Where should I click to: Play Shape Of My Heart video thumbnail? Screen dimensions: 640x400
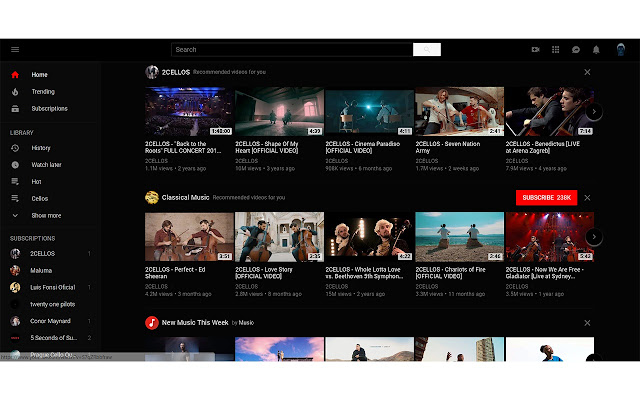point(279,111)
